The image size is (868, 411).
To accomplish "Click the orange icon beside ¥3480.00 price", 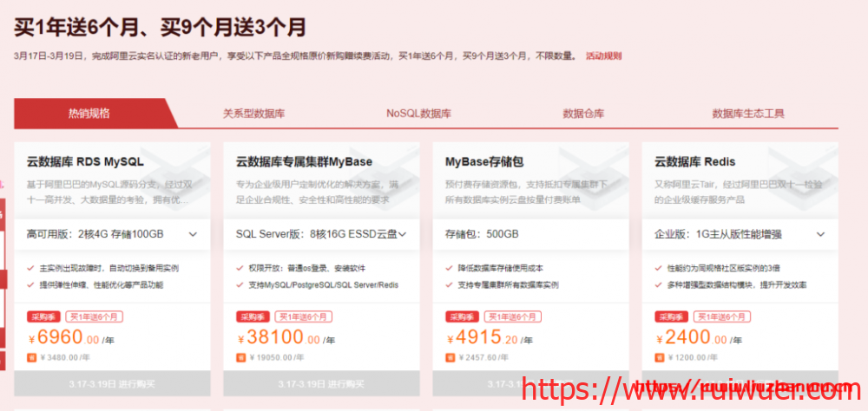I will 30,356.
